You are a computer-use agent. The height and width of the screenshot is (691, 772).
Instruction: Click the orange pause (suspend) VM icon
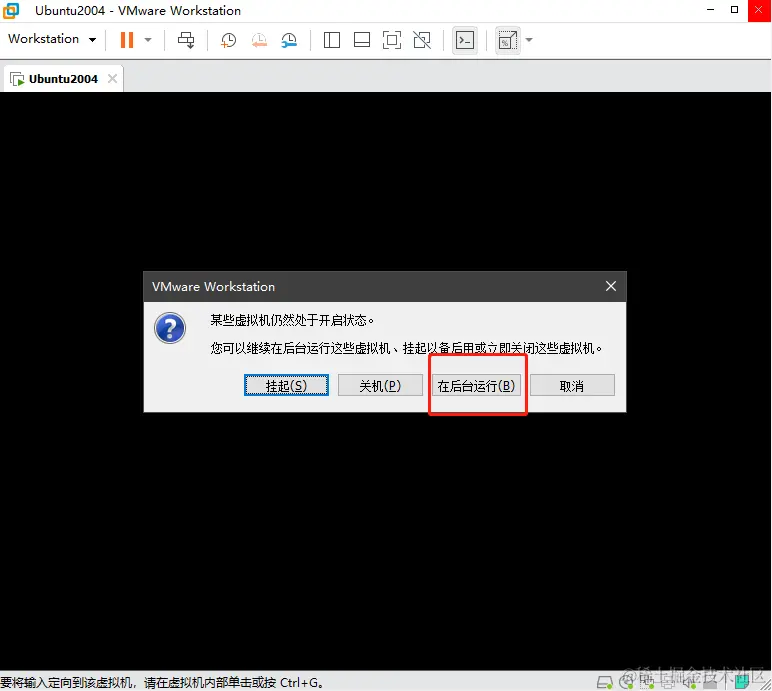[x=127, y=40]
